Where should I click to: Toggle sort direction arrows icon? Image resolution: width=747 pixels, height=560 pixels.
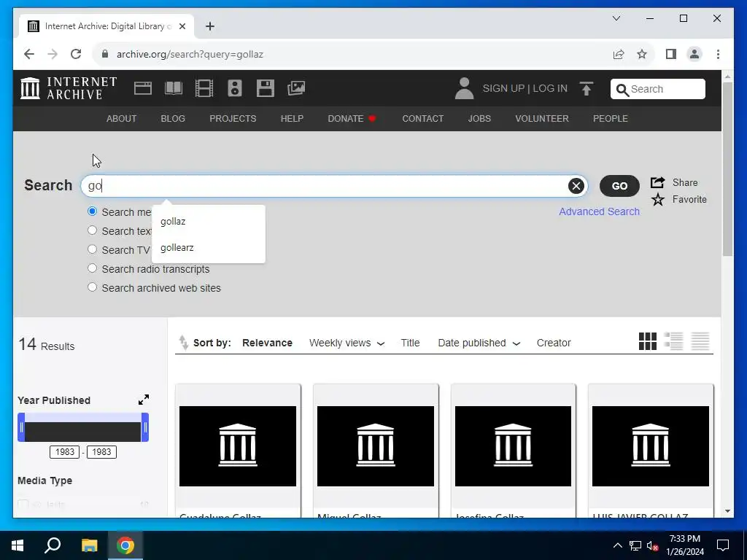click(x=183, y=343)
